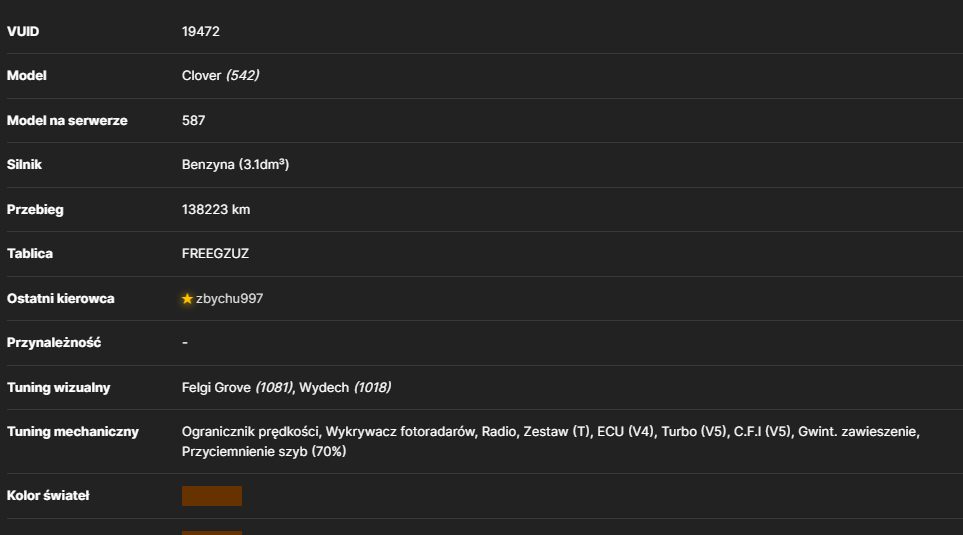
Task: Open driver profile zbychu997
Action: (x=229, y=299)
